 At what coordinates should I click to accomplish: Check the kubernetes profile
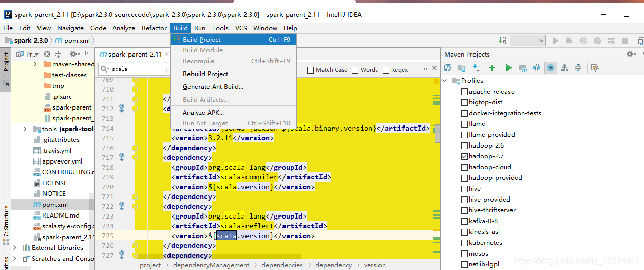464,243
